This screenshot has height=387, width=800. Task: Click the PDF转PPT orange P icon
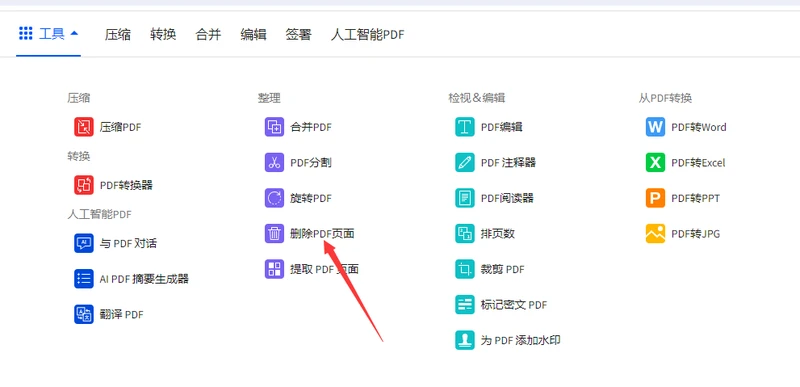[x=656, y=198]
